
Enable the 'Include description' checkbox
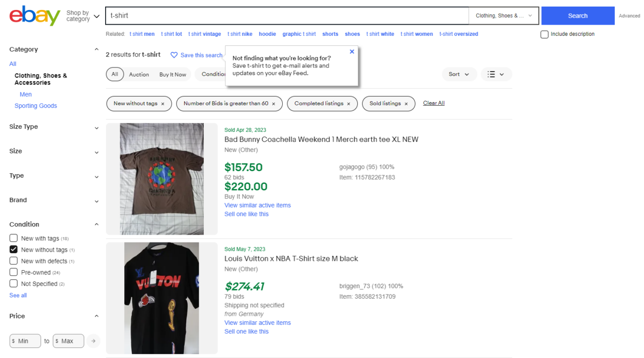[544, 34]
